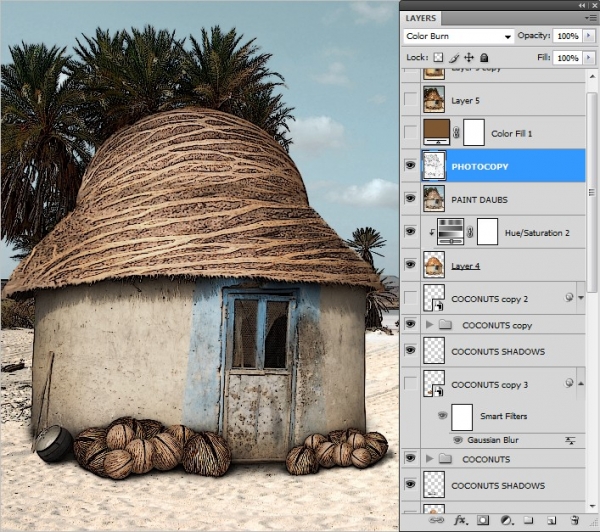The height and width of the screenshot is (532, 600).
Task: Click the layers panel scroll up arrow
Action: (x=592, y=76)
